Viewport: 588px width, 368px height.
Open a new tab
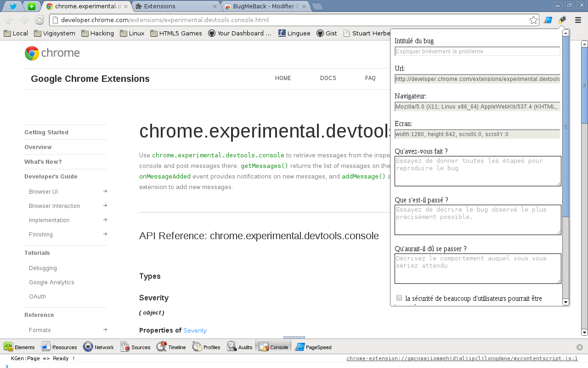317,6
